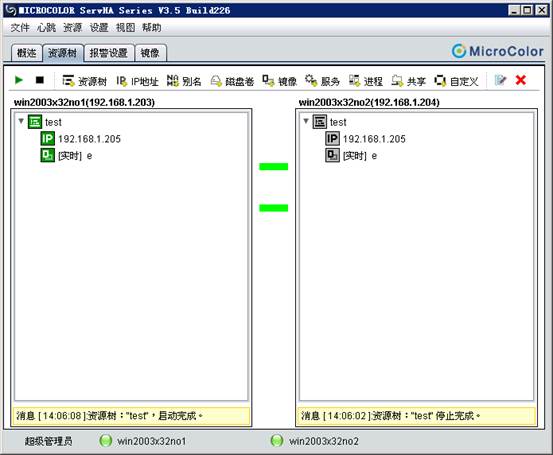Collapse the test tree on win2003x32no2
Viewport: 553px width, 455px height.
(x=306, y=121)
